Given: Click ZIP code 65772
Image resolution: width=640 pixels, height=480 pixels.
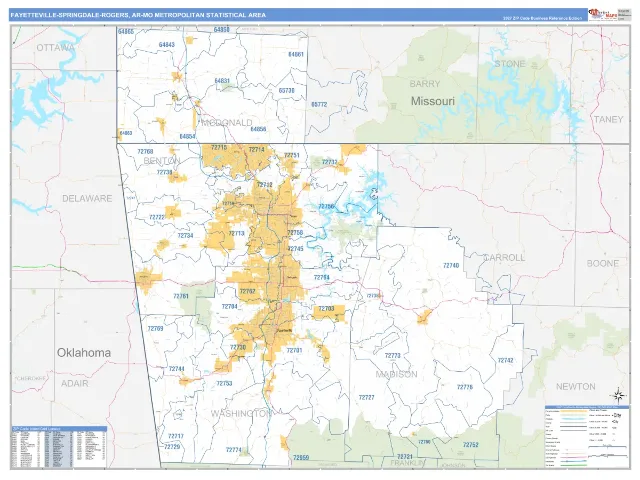Looking at the screenshot, I should point(319,104).
